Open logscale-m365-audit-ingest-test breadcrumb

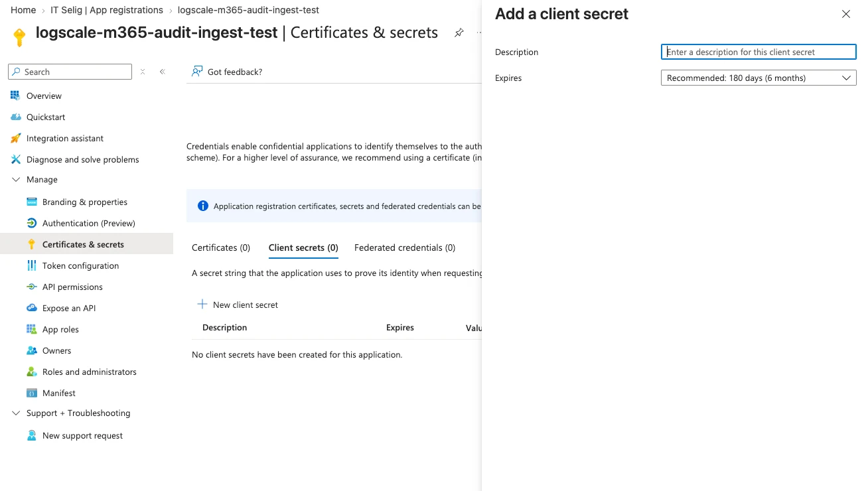(248, 10)
